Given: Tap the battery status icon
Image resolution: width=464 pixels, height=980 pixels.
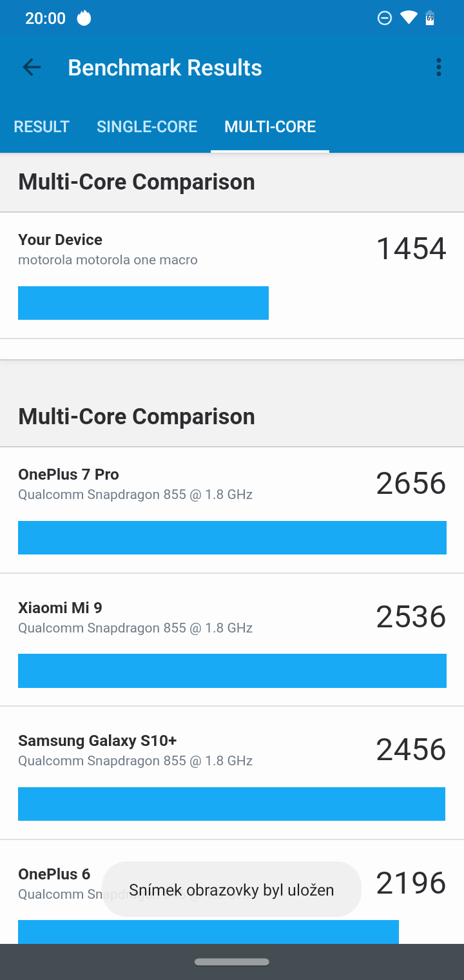Looking at the screenshot, I should (430, 18).
